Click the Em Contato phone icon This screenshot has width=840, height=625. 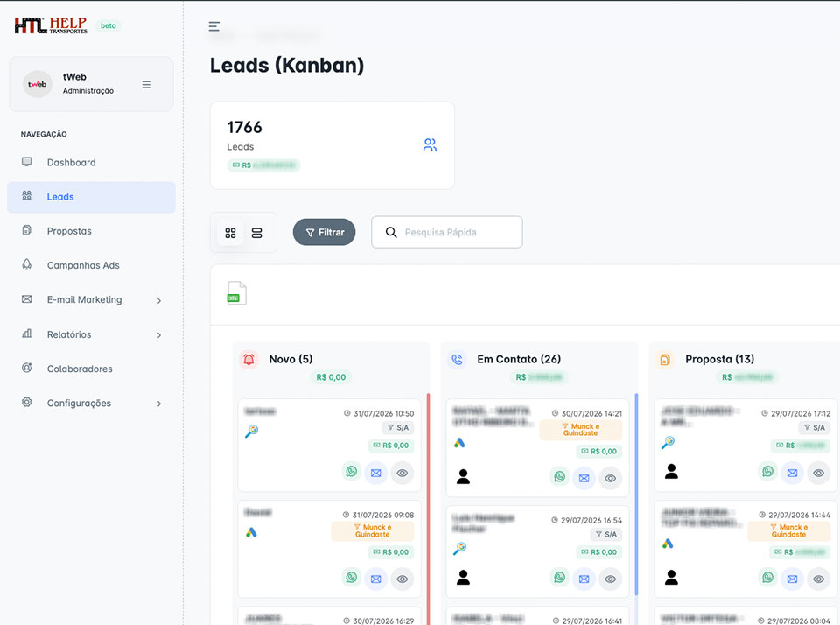tap(457, 359)
